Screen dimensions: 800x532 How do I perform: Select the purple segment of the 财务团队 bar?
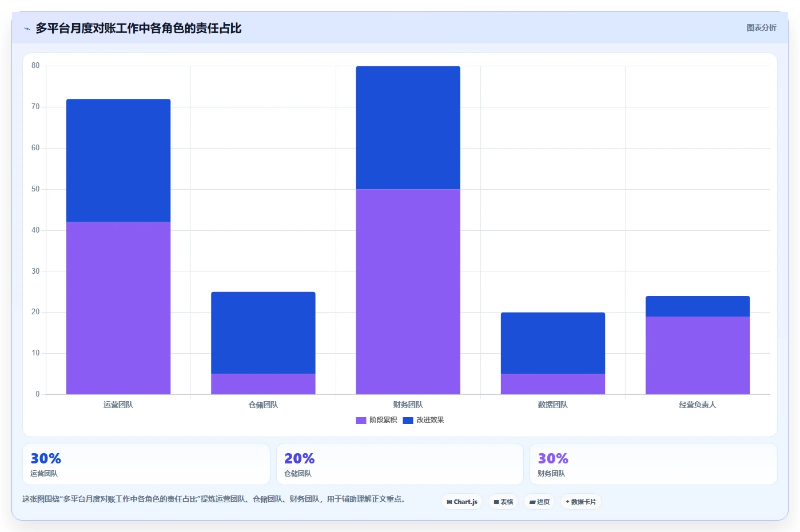tap(408, 291)
